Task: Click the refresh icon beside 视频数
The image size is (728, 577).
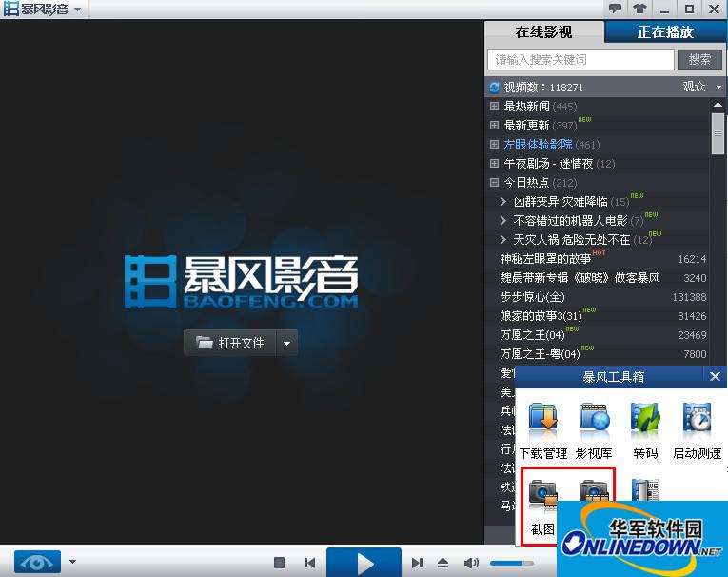Action: (495, 87)
